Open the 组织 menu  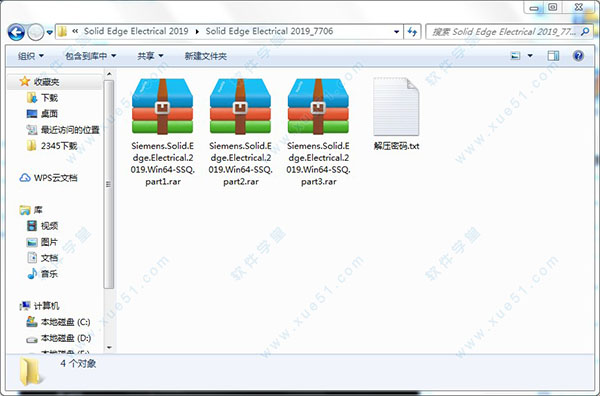[31, 56]
